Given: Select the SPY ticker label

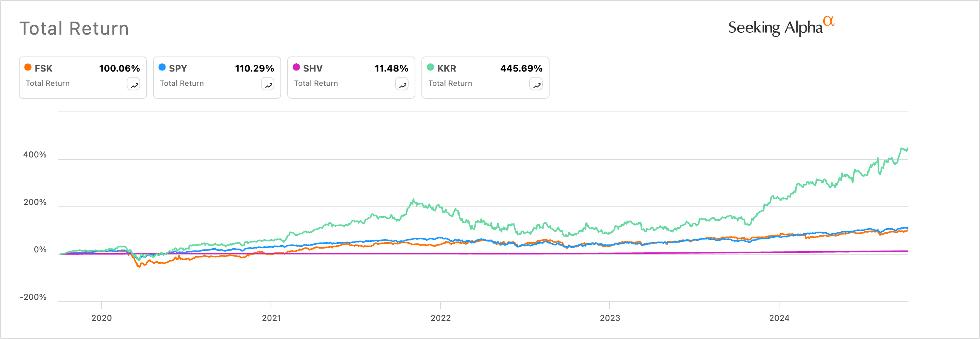Looking at the screenshot, I should 178,69.
